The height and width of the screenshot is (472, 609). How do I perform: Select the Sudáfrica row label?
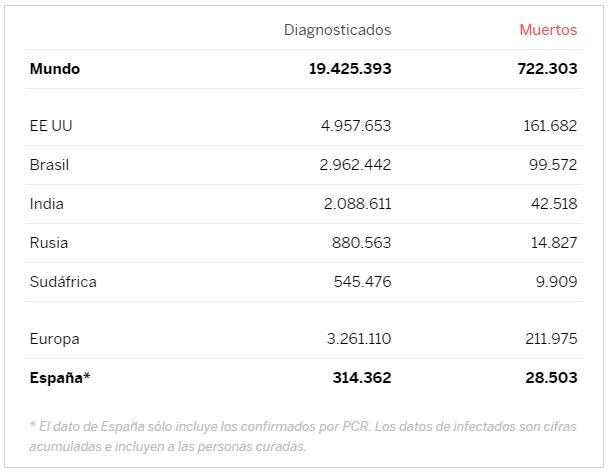point(63,282)
